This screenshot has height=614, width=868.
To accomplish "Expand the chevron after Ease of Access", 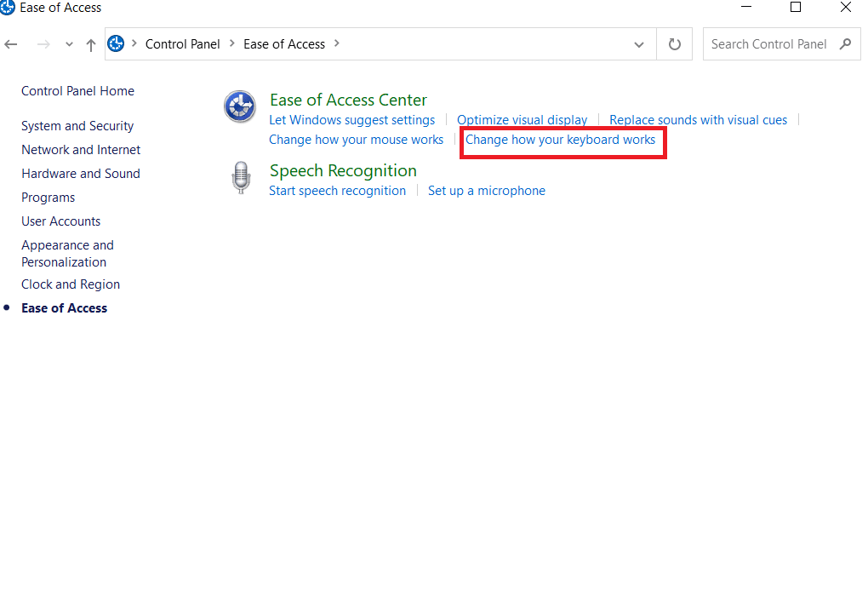I will tap(337, 43).
